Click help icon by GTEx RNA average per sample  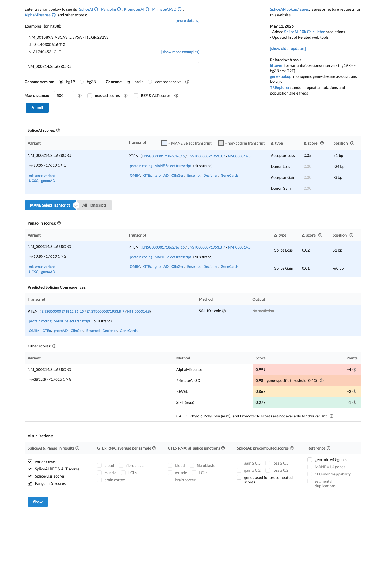[154, 448]
